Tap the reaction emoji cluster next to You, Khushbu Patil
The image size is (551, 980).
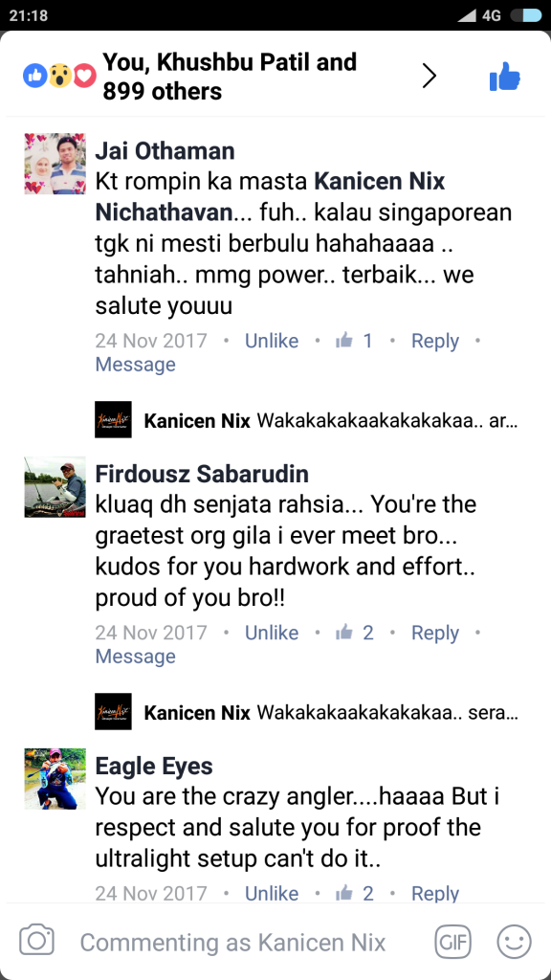[x=60, y=77]
